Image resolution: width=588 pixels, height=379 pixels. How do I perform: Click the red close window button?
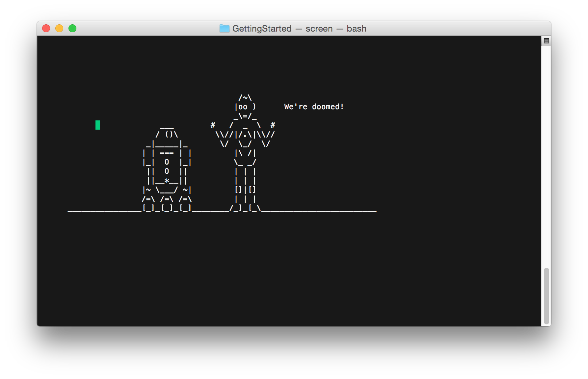pos(46,29)
